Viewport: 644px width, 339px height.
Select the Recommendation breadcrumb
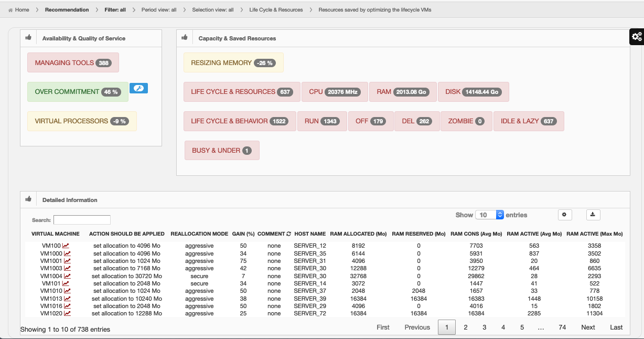67,9
